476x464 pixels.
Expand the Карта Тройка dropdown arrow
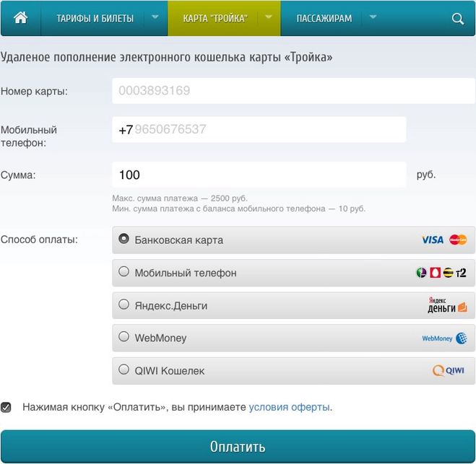pos(269,17)
